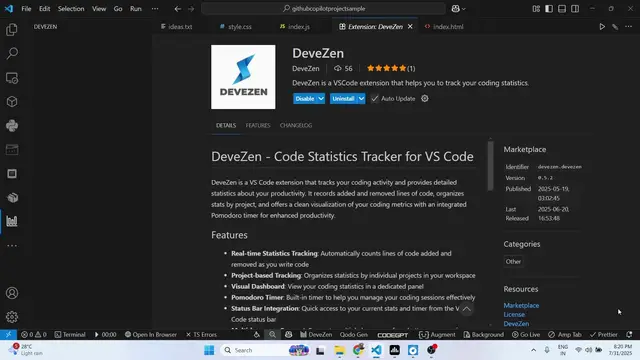Switch to the FEATURES tab
This screenshot has width=640, height=360.
pos(258,125)
